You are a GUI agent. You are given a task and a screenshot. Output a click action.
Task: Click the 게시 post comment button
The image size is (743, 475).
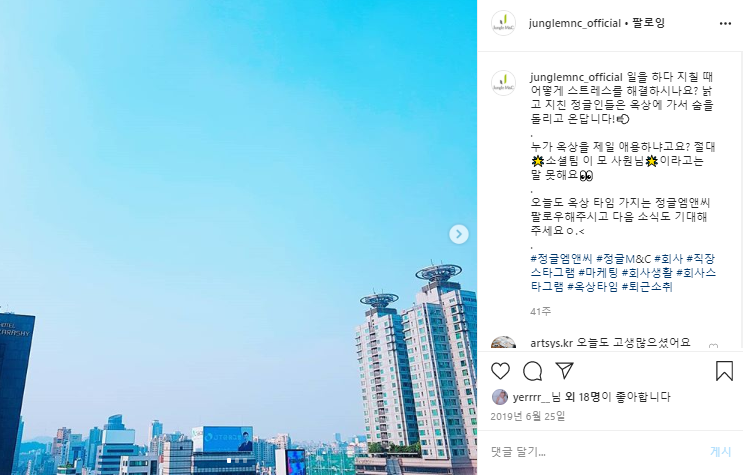pyautogui.click(x=721, y=452)
